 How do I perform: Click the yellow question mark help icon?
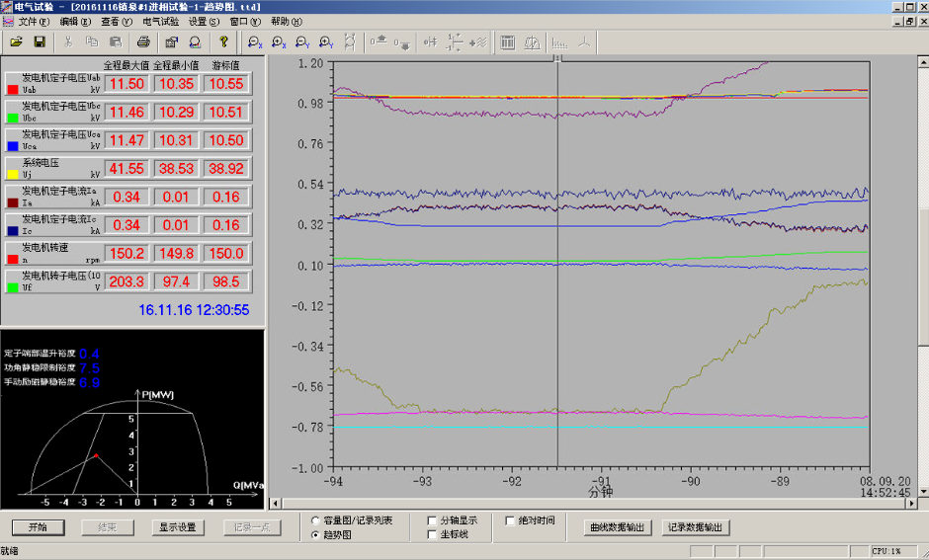point(223,42)
